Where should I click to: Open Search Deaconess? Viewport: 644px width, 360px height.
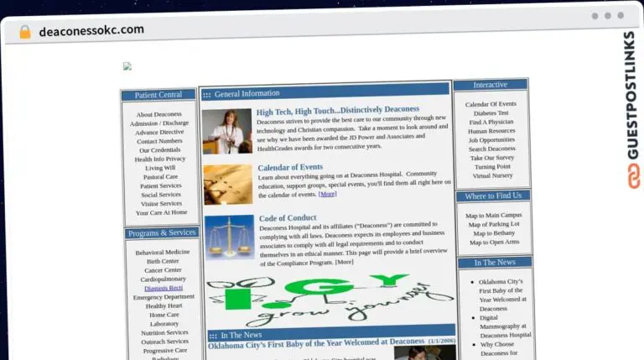point(492,149)
